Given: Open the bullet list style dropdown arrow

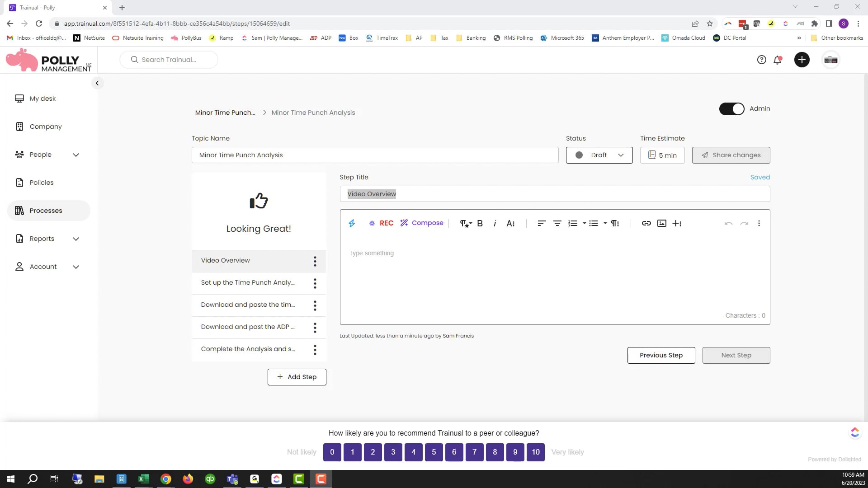Looking at the screenshot, I should pyautogui.click(x=605, y=223).
